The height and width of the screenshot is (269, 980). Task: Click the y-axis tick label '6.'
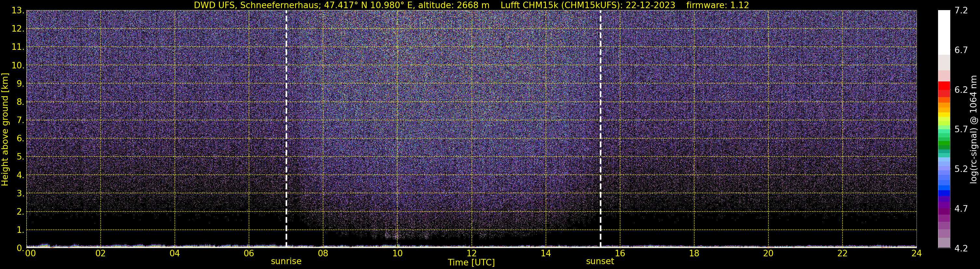[x=20, y=139]
